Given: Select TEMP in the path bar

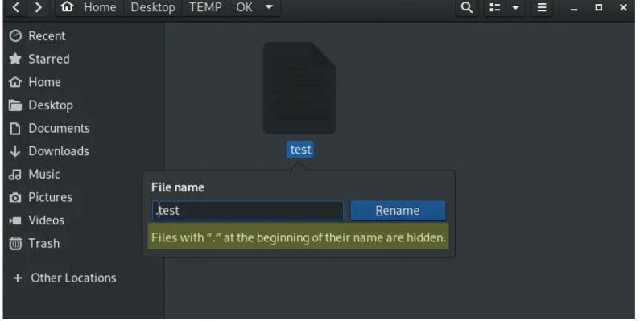Looking at the screenshot, I should point(205,7).
